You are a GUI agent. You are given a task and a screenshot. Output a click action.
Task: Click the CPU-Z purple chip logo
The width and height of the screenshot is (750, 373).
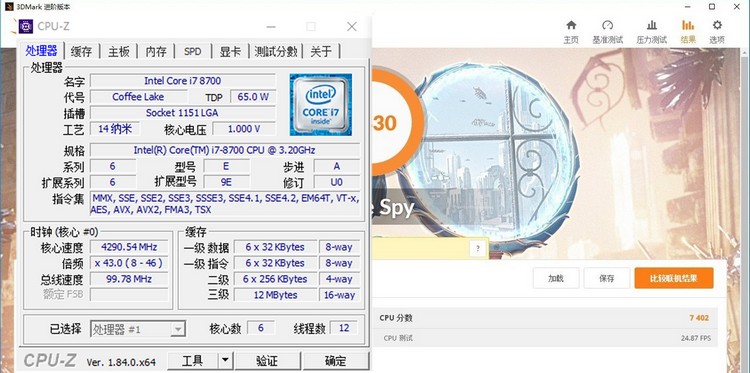coord(26,27)
